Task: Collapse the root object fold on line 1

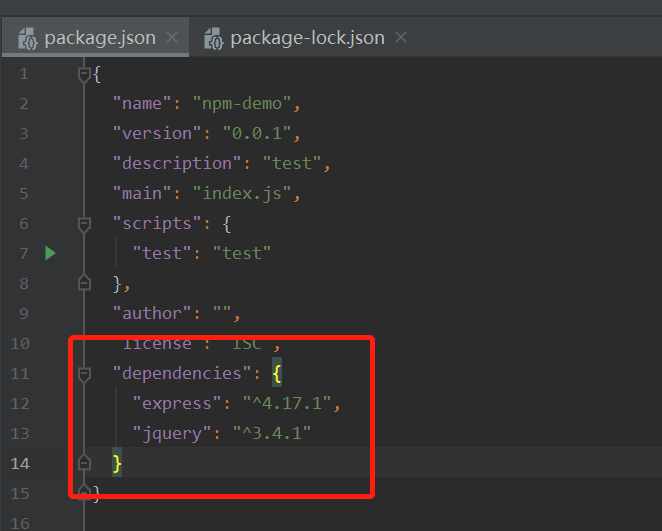Action: (x=84, y=75)
